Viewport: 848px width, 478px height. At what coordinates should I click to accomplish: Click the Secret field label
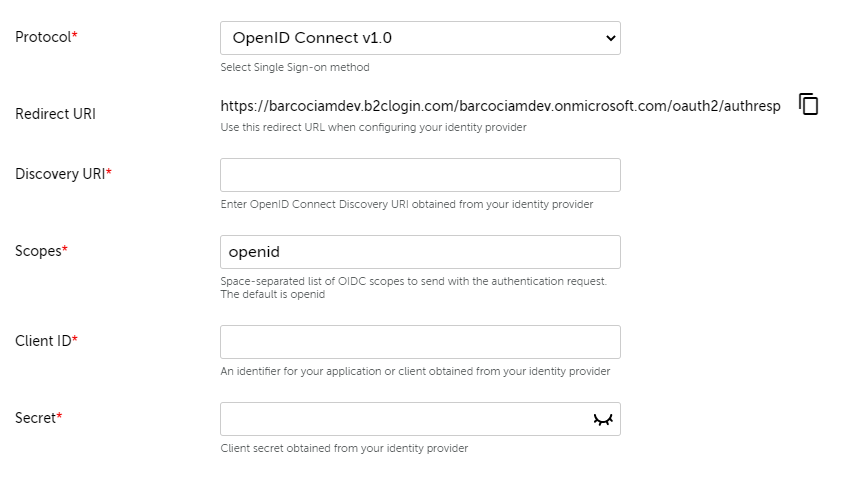(38, 418)
